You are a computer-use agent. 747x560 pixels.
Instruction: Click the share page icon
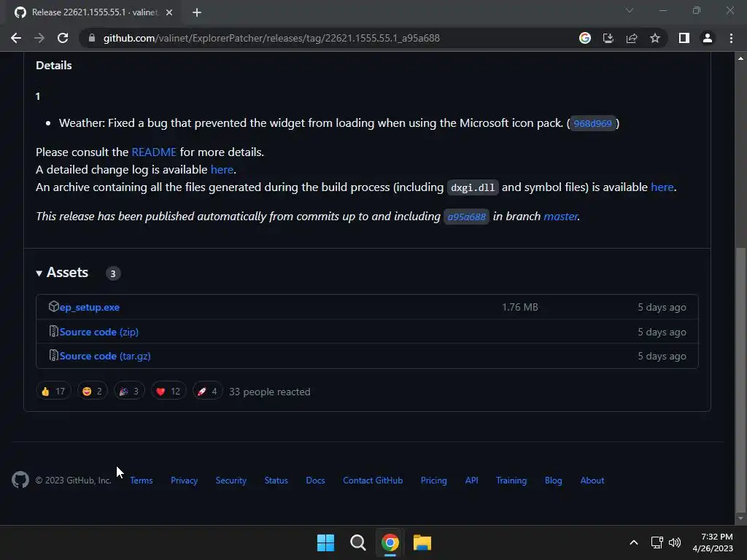[x=632, y=38]
